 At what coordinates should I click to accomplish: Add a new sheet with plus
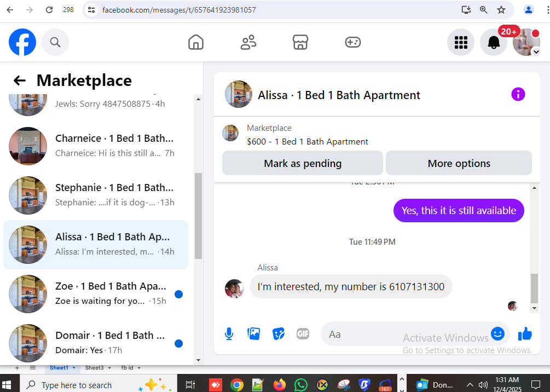point(17,368)
